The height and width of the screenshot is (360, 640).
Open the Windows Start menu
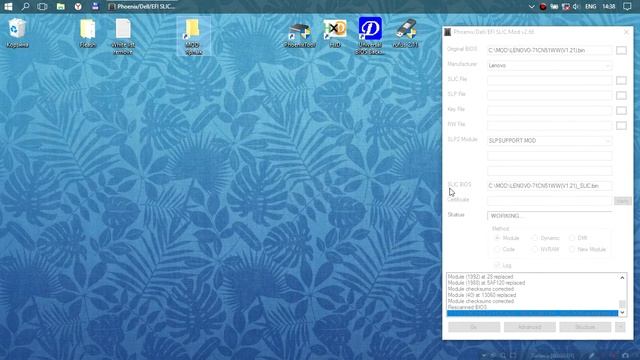(8, 7)
